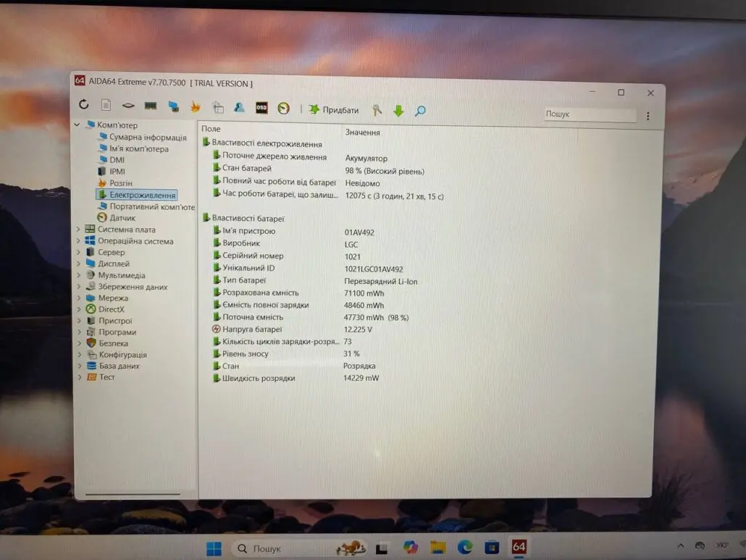Open the green arrow update icon
746x560 pixels.
[x=398, y=110]
